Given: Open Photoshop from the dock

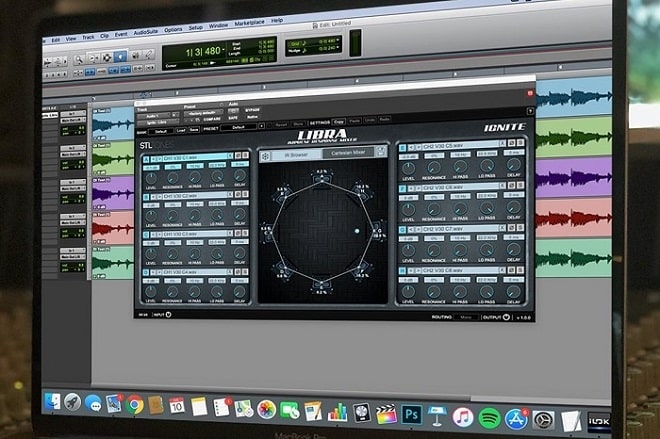Looking at the screenshot, I should pyautogui.click(x=411, y=415).
